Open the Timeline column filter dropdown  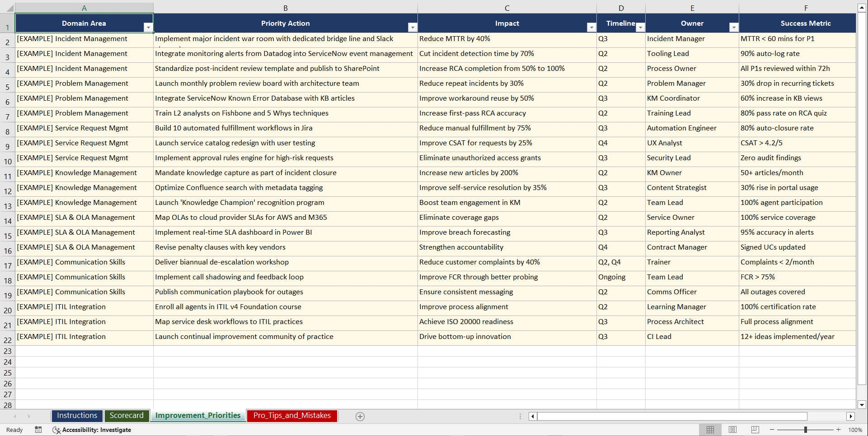click(x=640, y=27)
